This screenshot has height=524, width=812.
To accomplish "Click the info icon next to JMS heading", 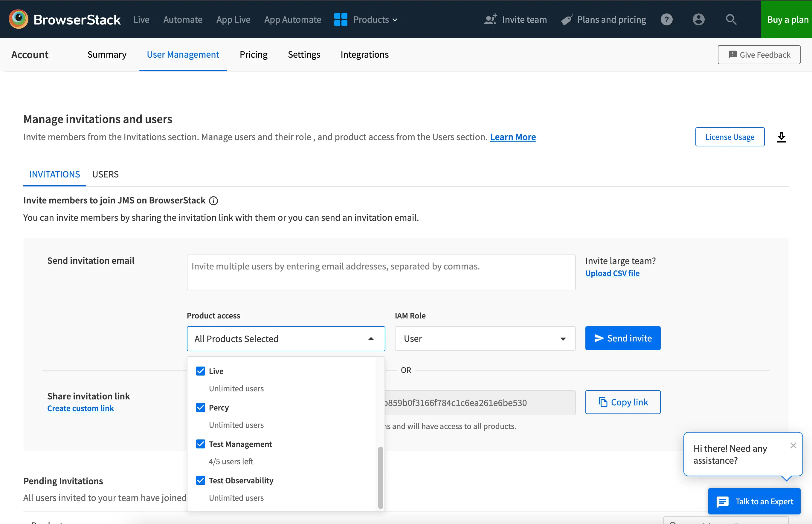I will point(213,201).
